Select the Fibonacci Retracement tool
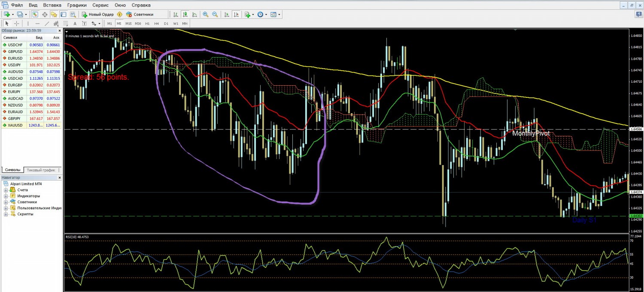Viewport: 644px width, 292px height. pyautogui.click(x=65, y=23)
